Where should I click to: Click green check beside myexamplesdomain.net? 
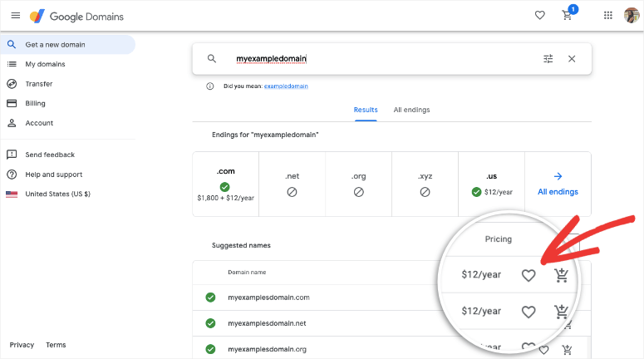point(210,323)
